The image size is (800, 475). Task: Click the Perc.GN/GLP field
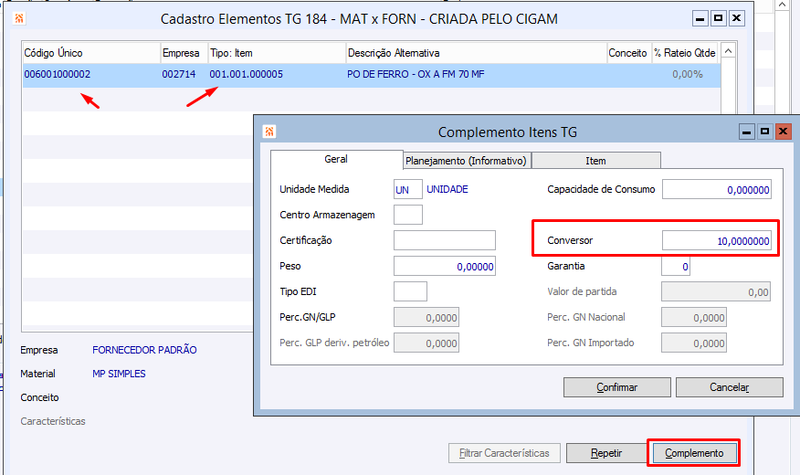(426, 317)
